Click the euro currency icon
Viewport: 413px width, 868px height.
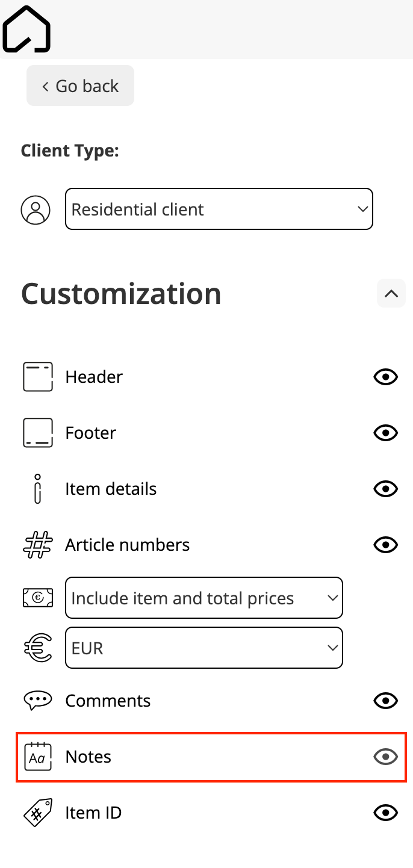pos(37,648)
